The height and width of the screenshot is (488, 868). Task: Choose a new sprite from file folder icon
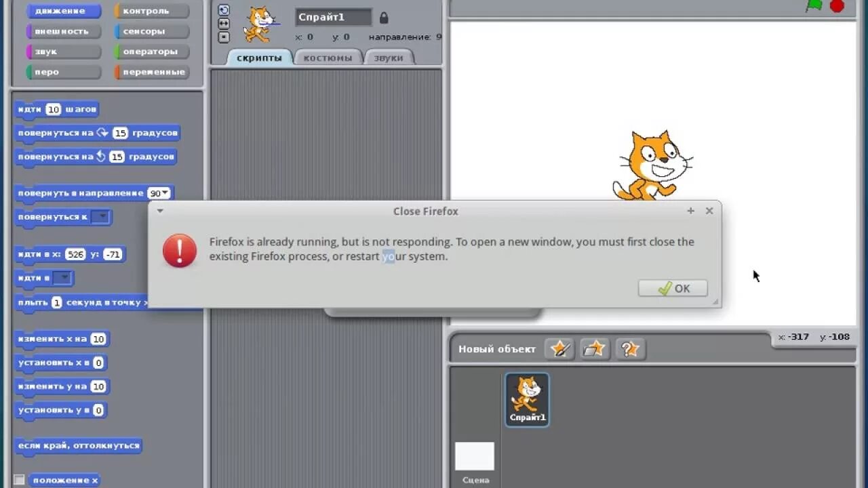pyautogui.click(x=594, y=348)
